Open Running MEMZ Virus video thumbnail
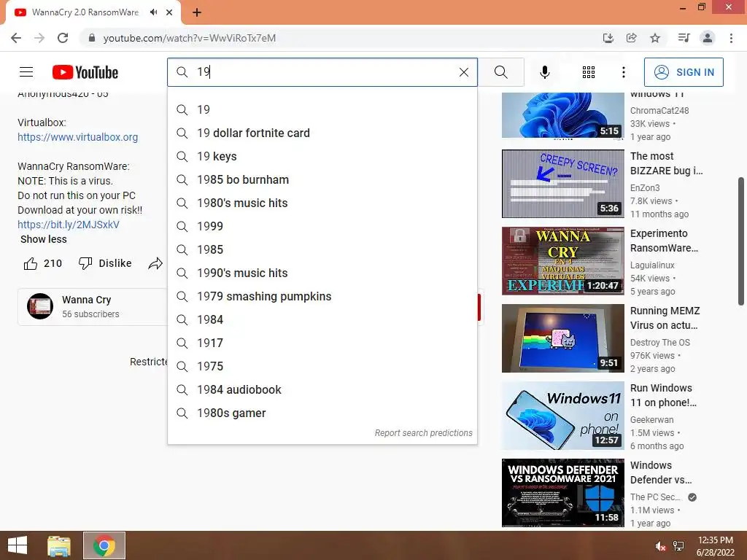Viewport: 747px width, 560px height. pyautogui.click(x=562, y=338)
